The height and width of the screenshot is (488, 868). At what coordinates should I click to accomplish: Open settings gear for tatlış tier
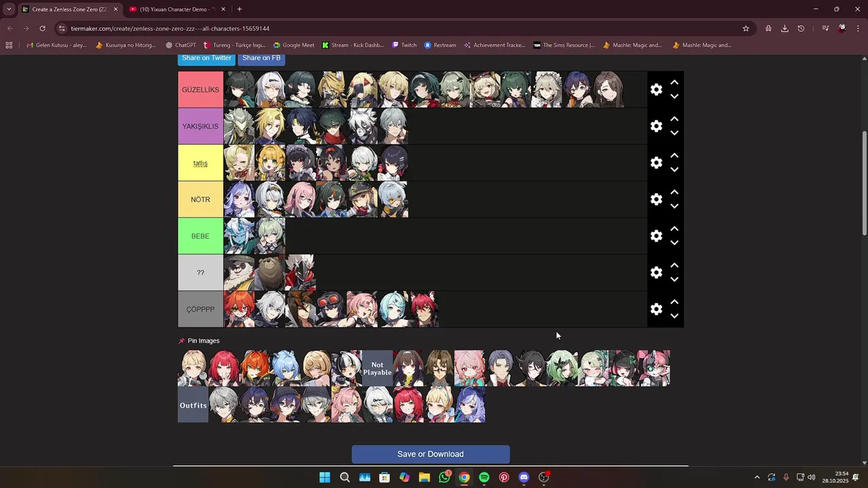tap(656, 163)
